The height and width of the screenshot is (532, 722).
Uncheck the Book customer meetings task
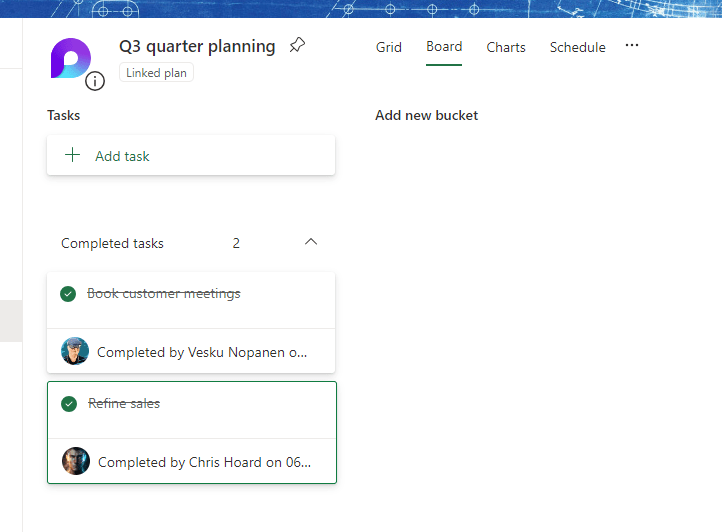(68, 294)
